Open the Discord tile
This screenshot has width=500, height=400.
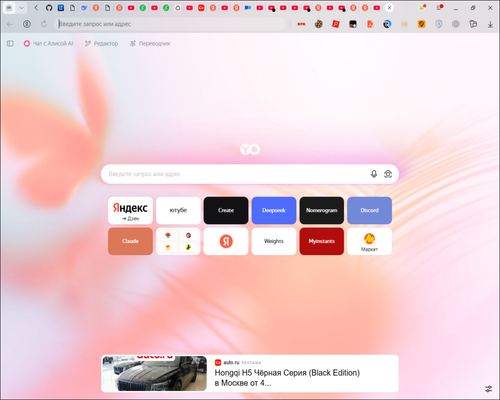coord(369,210)
